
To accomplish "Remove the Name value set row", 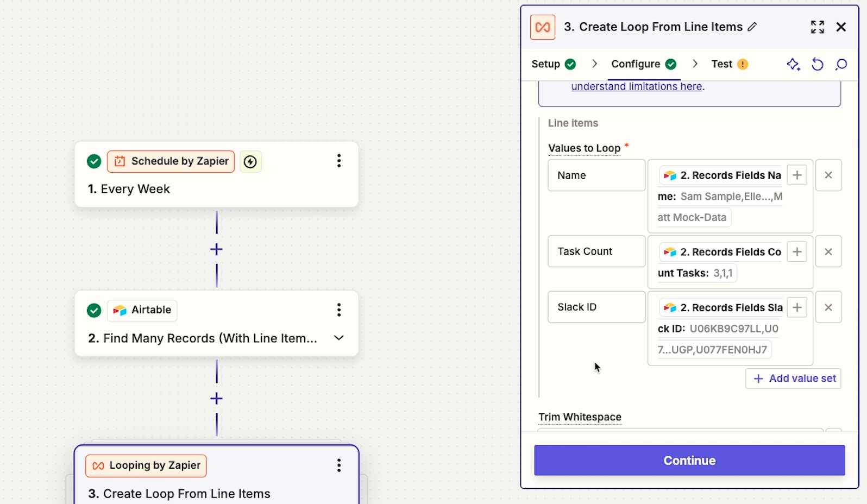I will coord(828,175).
